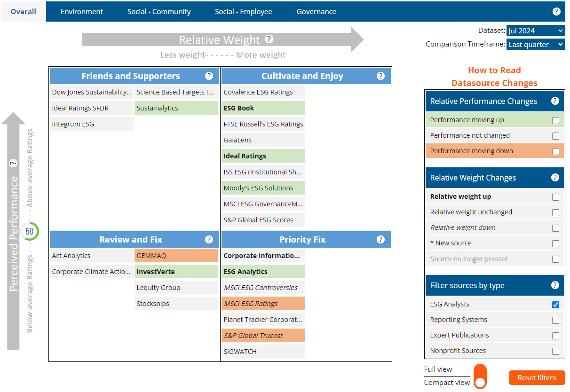Enable Performance moving up checkbox
The width and height of the screenshot is (570, 392).
pos(555,120)
